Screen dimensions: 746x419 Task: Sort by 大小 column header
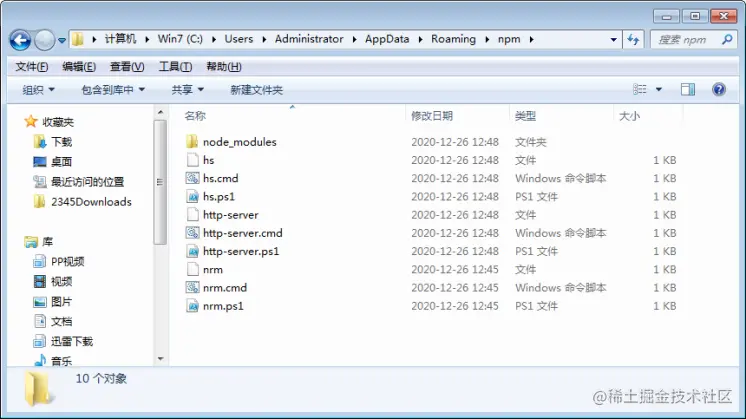pos(629,116)
